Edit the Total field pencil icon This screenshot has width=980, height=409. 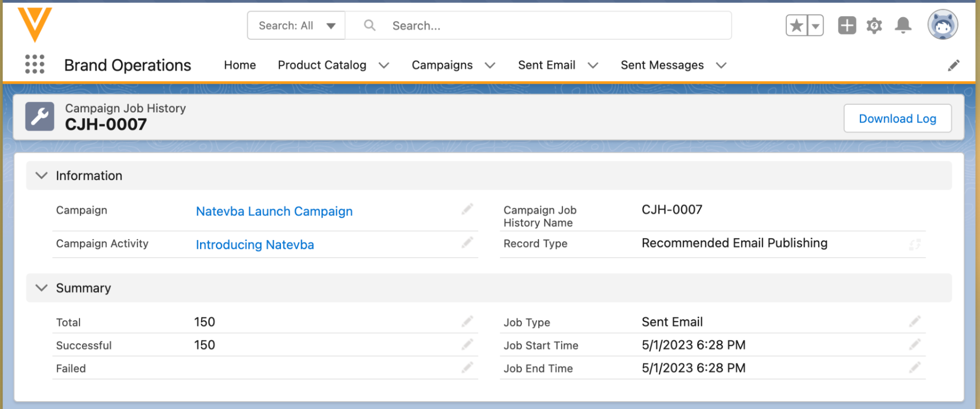point(467,322)
